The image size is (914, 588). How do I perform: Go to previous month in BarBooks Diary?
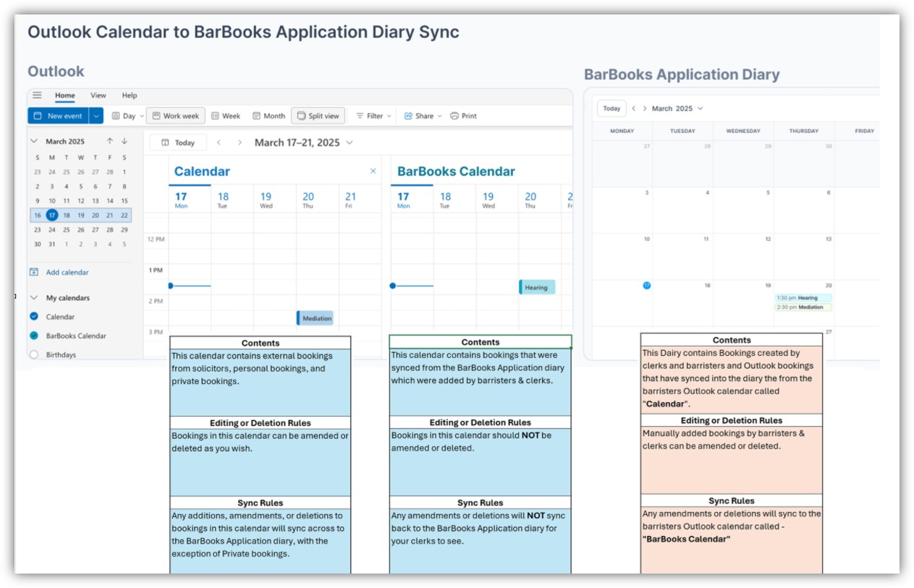tap(634, 108)
